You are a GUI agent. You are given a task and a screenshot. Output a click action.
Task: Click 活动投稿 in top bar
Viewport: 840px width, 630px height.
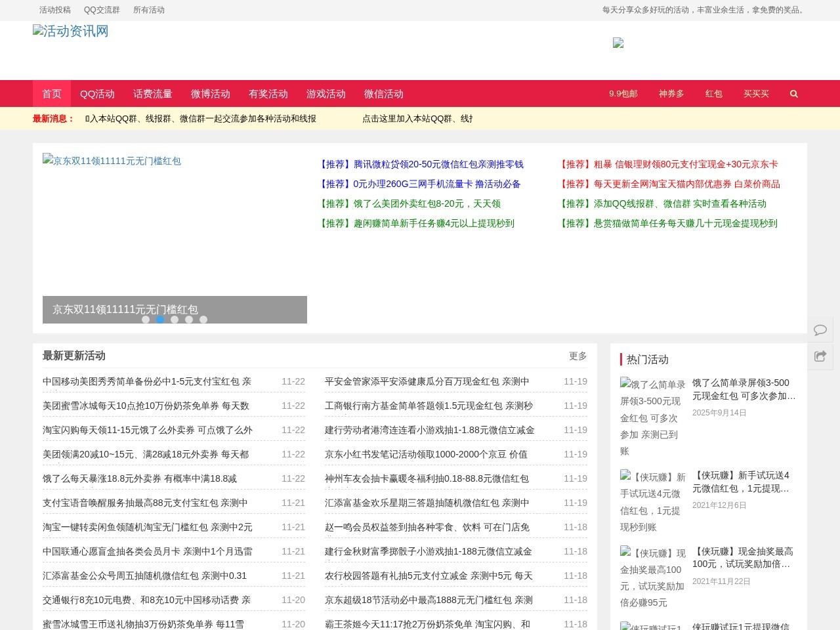click(55, 10)
